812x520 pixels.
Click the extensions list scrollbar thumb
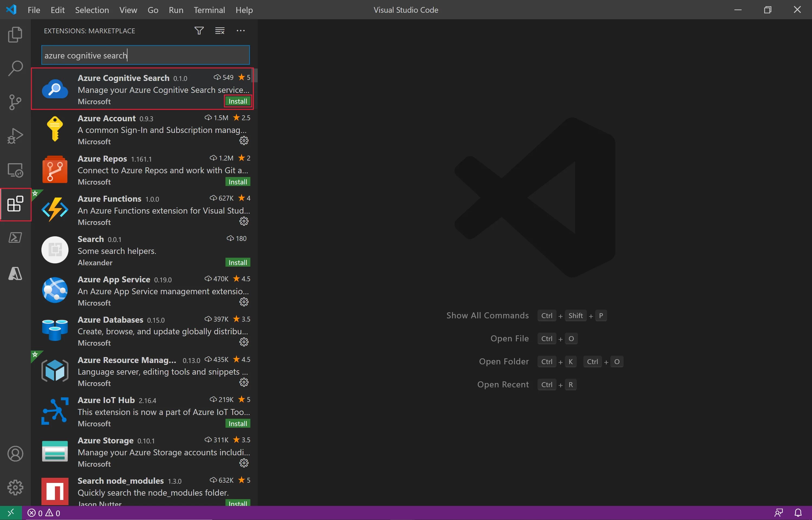click(256, 75)
